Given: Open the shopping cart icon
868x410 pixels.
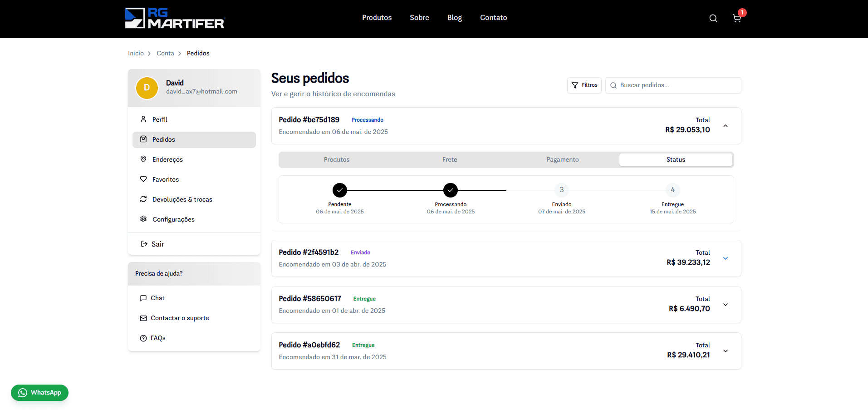Looking at the screenshot, I should click(736, 18).
